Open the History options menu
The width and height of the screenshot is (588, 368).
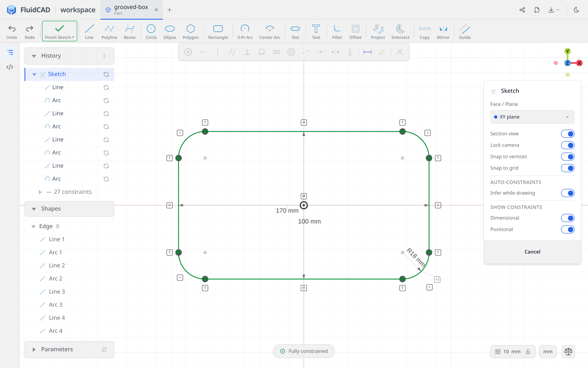pos(104,56)
